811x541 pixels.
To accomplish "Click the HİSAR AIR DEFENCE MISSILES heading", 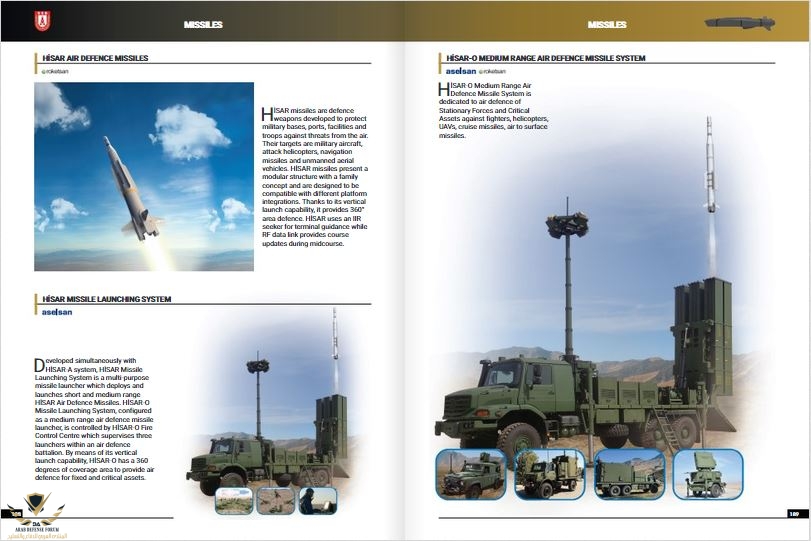I will point(95,58).
